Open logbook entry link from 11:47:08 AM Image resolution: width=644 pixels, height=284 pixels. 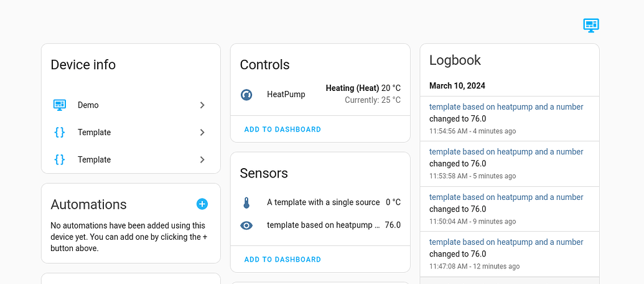(506, 242)
